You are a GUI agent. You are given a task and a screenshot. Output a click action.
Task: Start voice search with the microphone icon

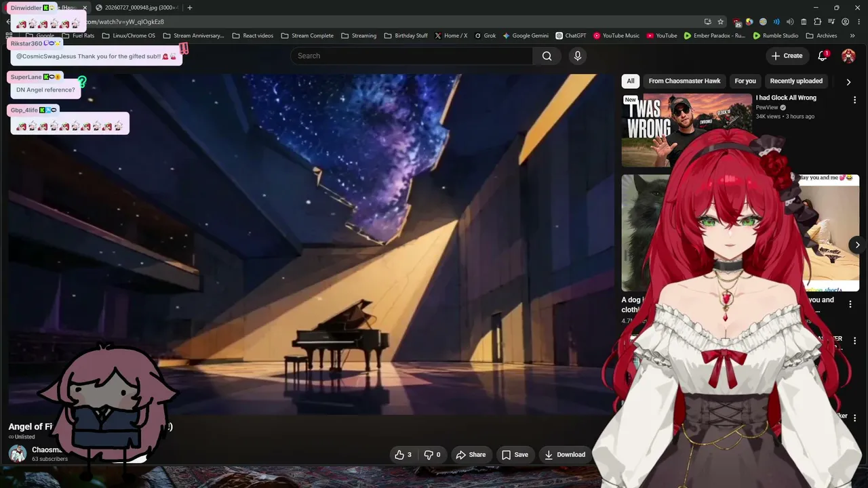click(578, 56)
